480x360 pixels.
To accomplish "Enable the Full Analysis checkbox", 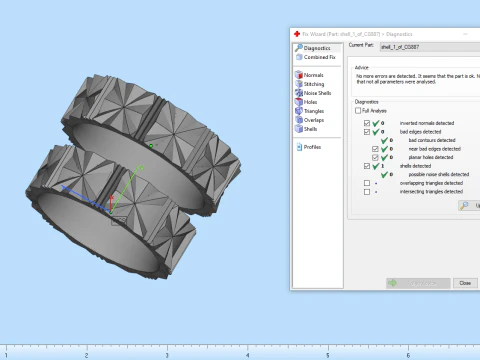I will [x=358, y=111].
